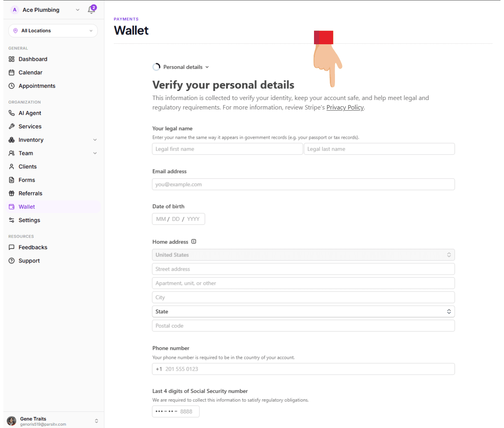Open the All Locations selector
Screen dimensions: 504x428
coord(53,30)
